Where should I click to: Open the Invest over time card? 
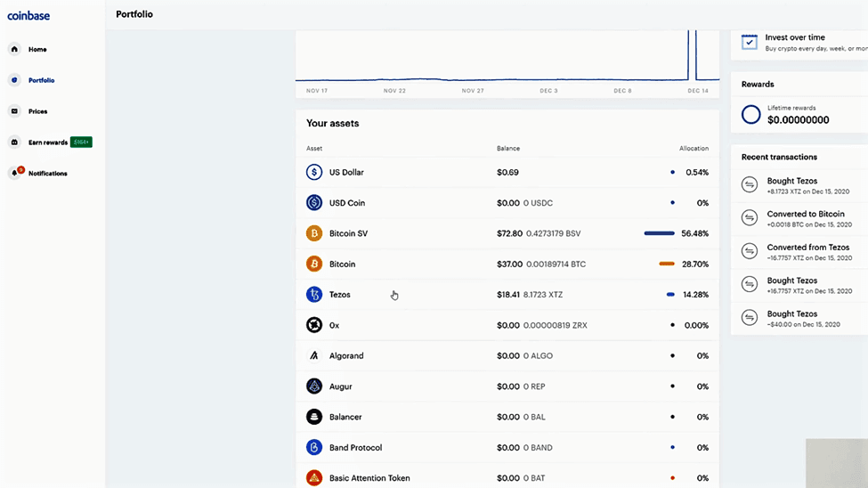click(x=799, y=42)
